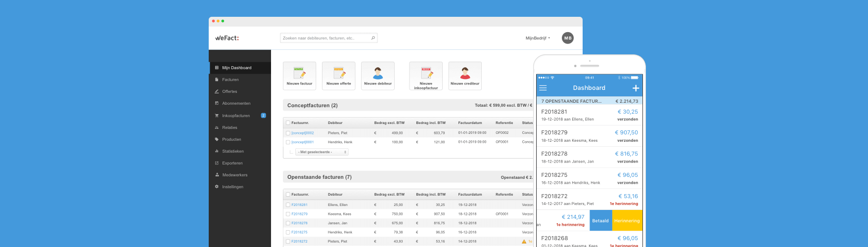Click the warning triangle on row F2018272
Viewport: 868px width, 247px height.
click(524, 242)
